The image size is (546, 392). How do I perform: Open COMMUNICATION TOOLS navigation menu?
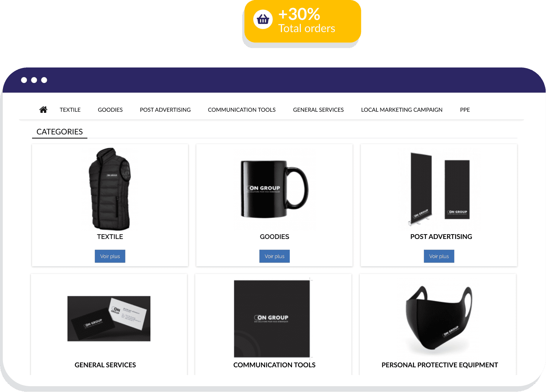[x=242, y=110]
